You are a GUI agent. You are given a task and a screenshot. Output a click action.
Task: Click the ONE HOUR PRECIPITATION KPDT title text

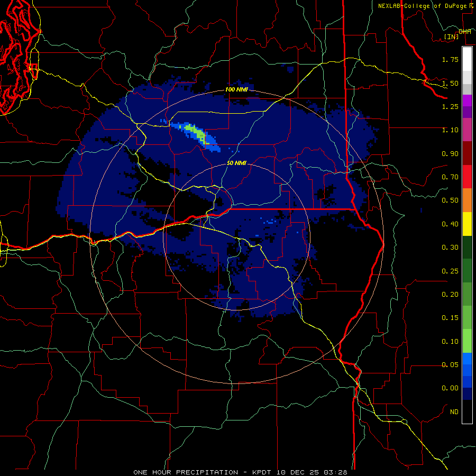[240, 472]
